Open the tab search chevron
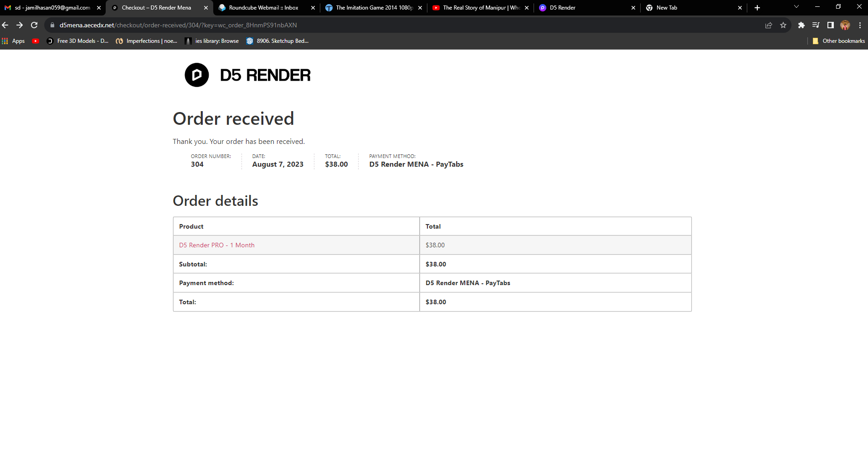868x465 pixels. point(796,7)
